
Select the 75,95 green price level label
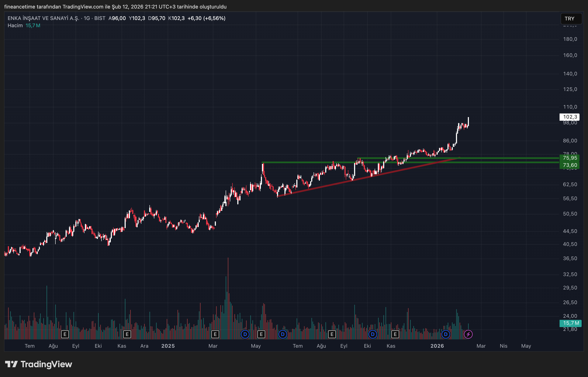tap(569, 158)
